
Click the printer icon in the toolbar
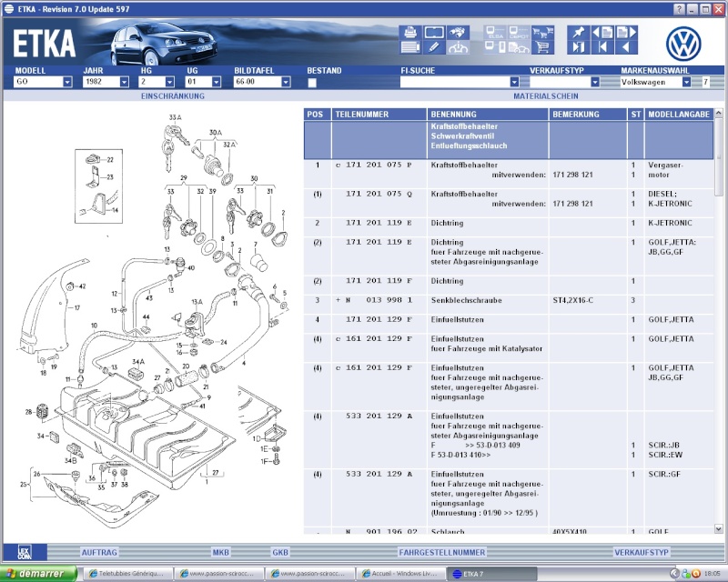410,33
